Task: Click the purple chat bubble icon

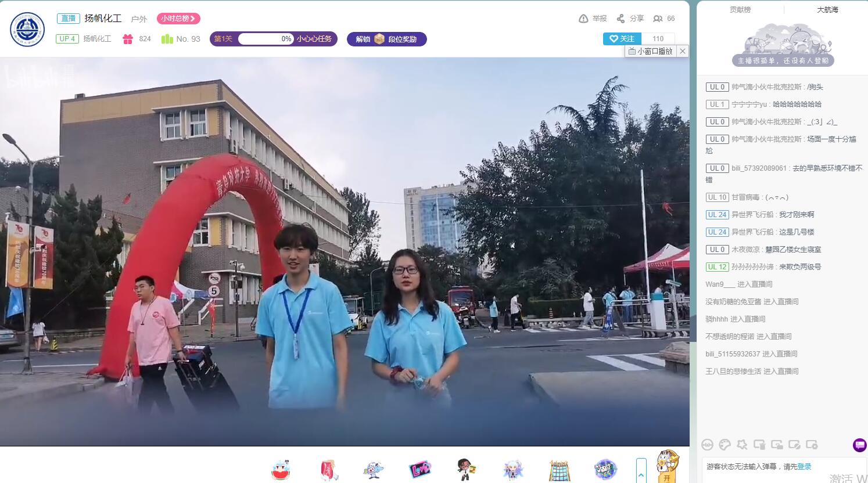Action: [859, 445]
